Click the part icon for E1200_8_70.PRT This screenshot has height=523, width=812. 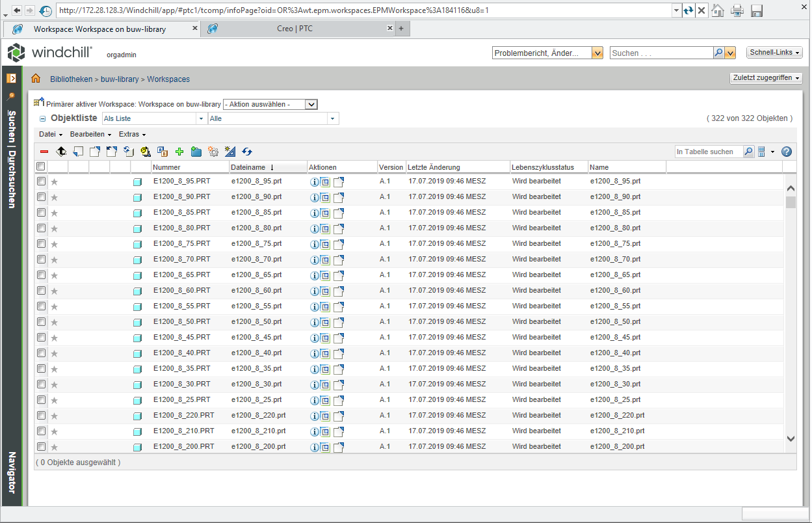[x=137, y=260]
